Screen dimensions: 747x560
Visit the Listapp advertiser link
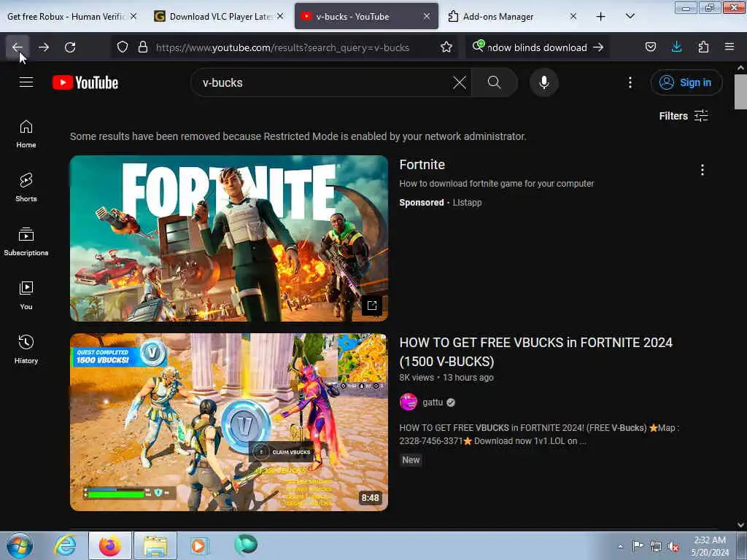pos(467,203)
